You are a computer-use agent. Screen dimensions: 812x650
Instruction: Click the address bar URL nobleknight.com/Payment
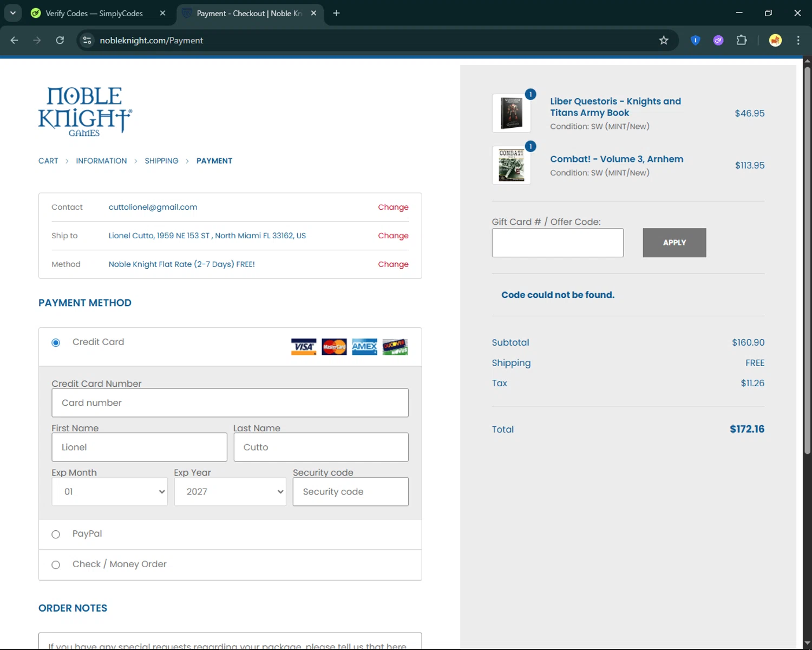click(x=152, y=40)
